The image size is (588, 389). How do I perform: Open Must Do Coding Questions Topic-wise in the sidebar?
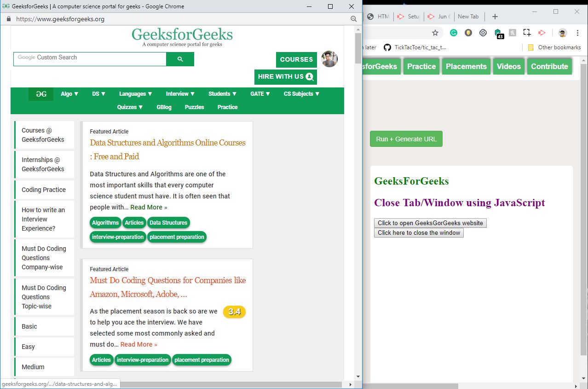pos(44,297)
